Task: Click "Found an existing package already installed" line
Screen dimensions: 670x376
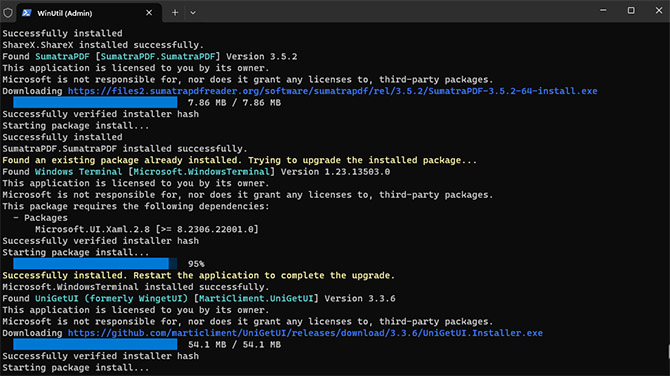Action: [239, 160]
